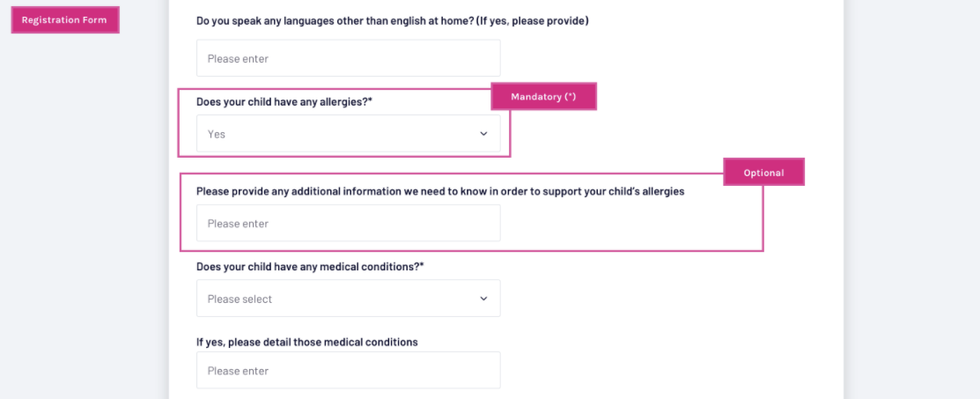Click the 'Do you speak any languages' question label
The image size is (980, 399).
[392, 20]
